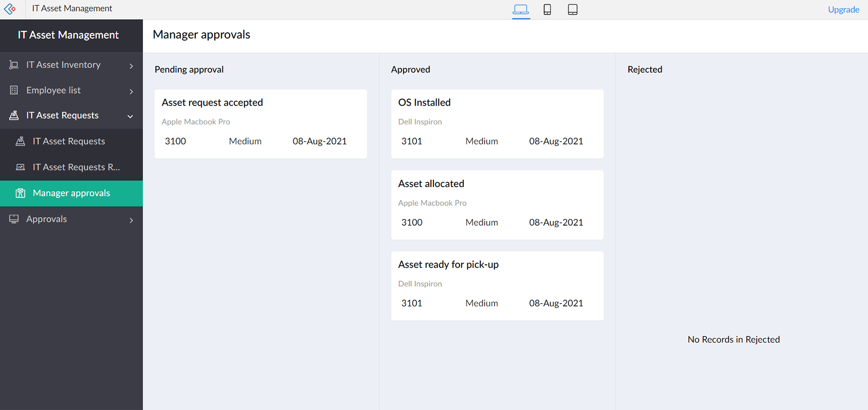The image size is (868, 410).
Task: Click 3101 in OS Installed card
Action: pos(412,141)
